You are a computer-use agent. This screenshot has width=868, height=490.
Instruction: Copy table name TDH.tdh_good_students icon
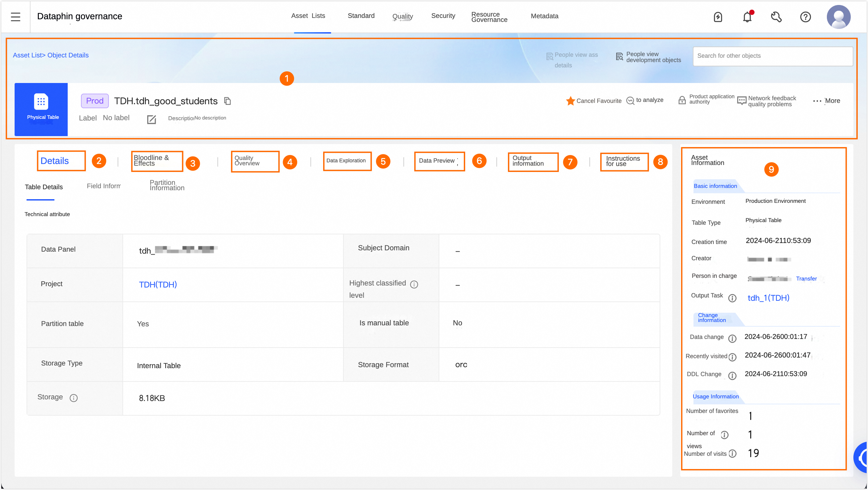point(227,101)
